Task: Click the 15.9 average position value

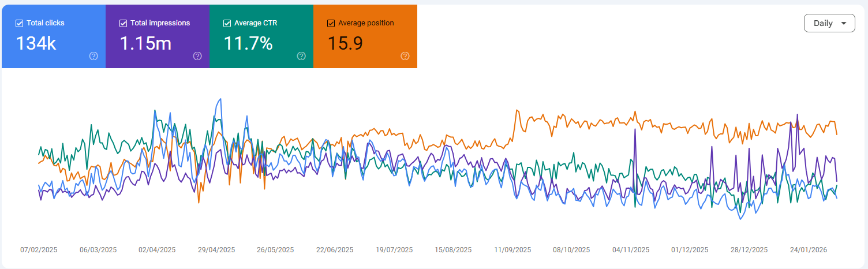Action: pyautogui.click(x=345, y=43)
